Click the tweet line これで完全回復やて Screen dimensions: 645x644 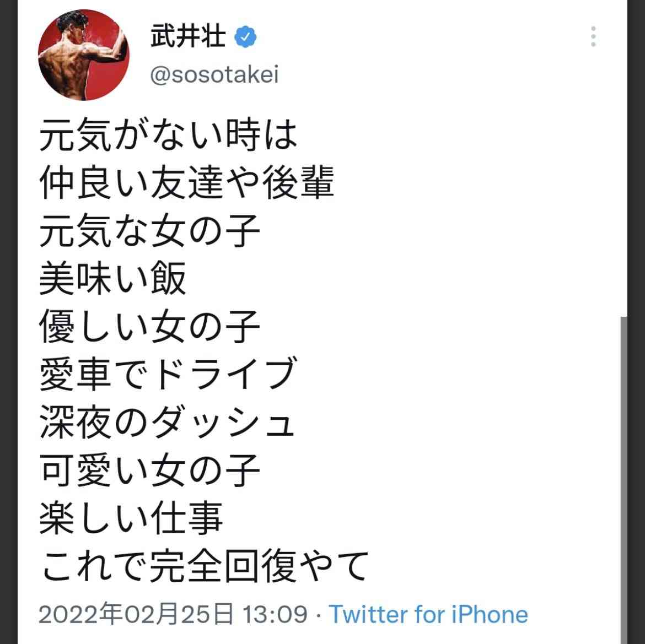[205, 566]
